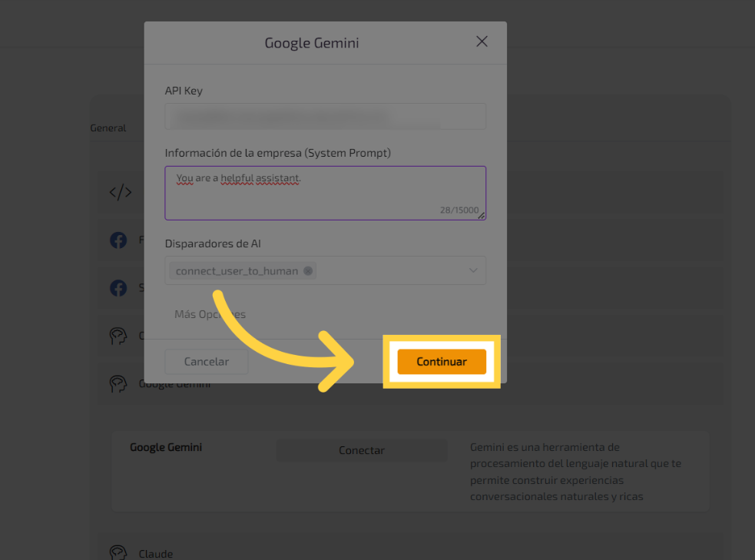
Task: Click the Google Gemini bold heading in panel
Action: pos(166,447)
